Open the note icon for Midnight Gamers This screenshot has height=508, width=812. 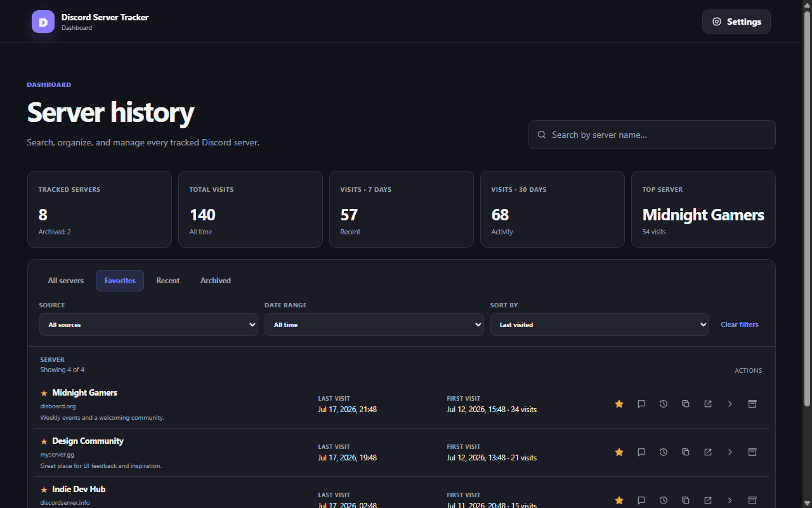click(x=641, y=404)
